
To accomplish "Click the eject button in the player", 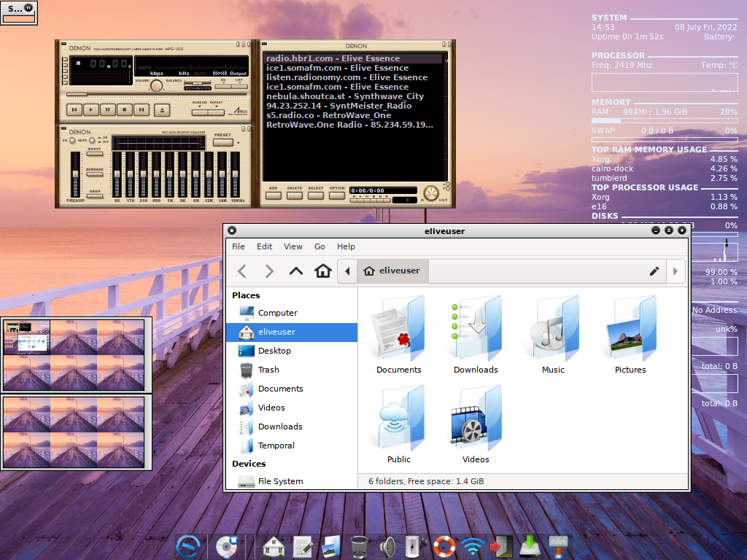I will (x=162, y=110).
